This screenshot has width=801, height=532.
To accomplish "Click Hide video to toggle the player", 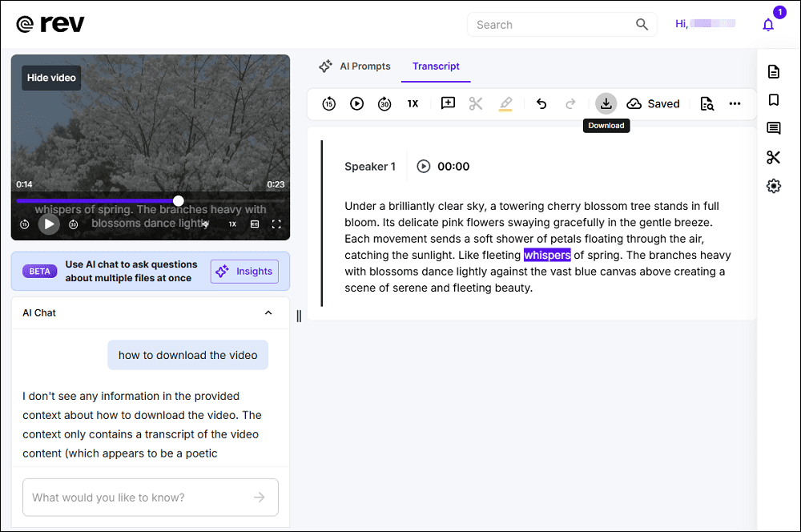I will point(51,78).
